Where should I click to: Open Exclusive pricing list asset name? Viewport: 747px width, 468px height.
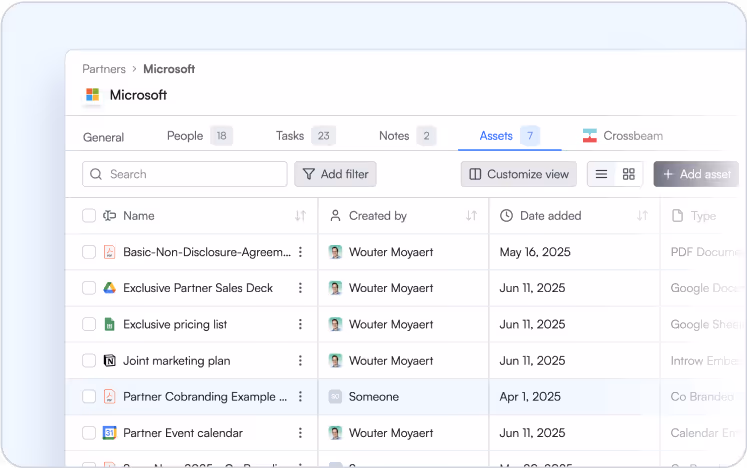pos(175,325)
